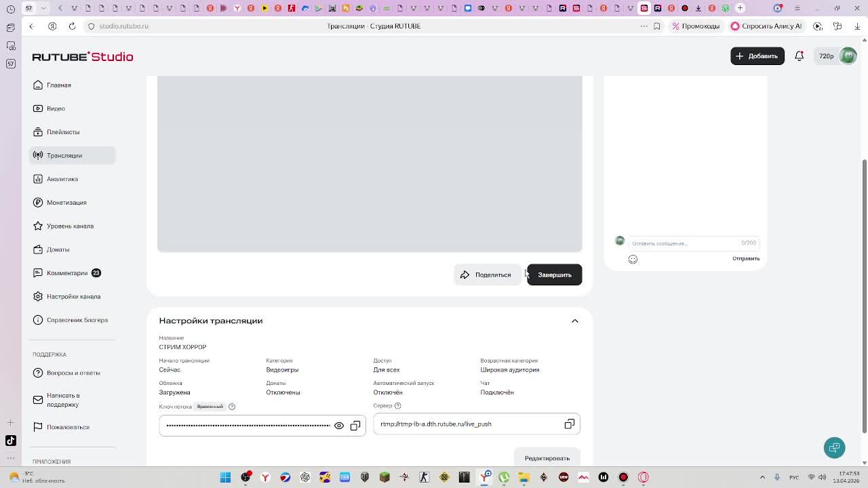Copy the stream key
The width and height of the screenshot is (868, 488).
coord(355,426)
